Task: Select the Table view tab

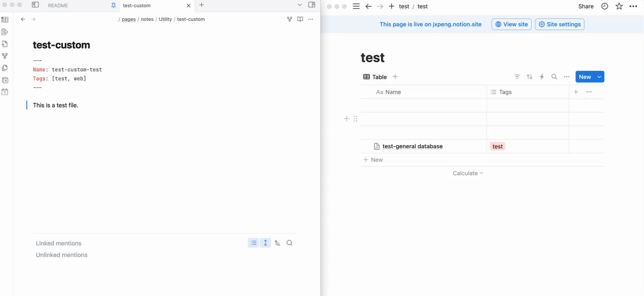Action: 375,77
